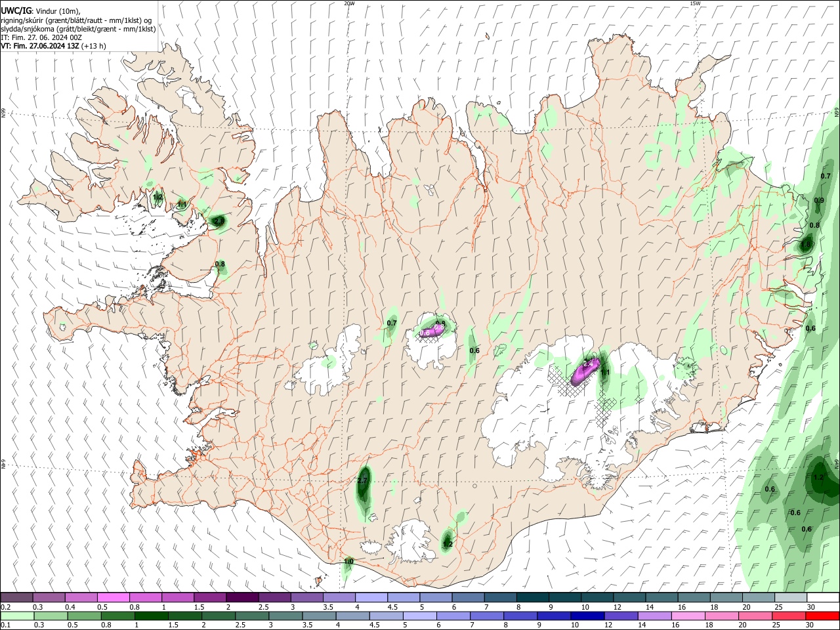The width and height of the screenshot is (840, 630).
Task: Select the rigning/skúrir legend description line
Action: click(x=76, y=20)
